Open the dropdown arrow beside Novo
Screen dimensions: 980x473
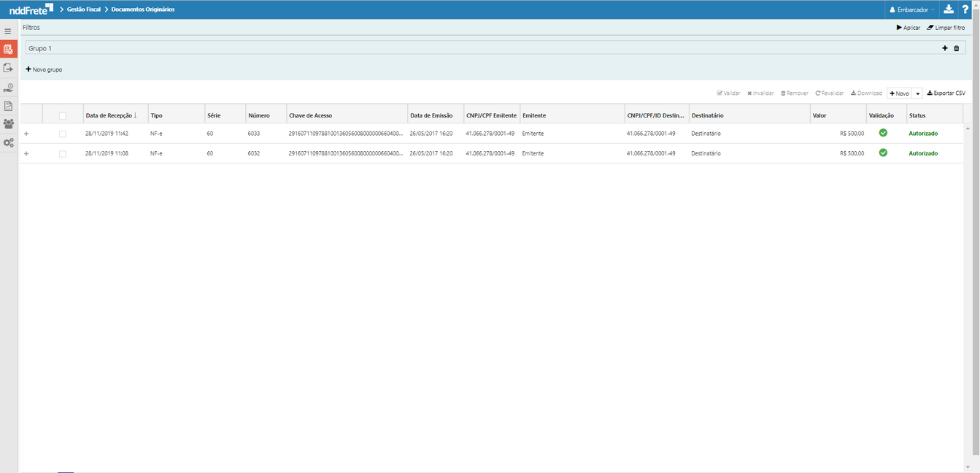pyautogui.click(x=917, y=93)
